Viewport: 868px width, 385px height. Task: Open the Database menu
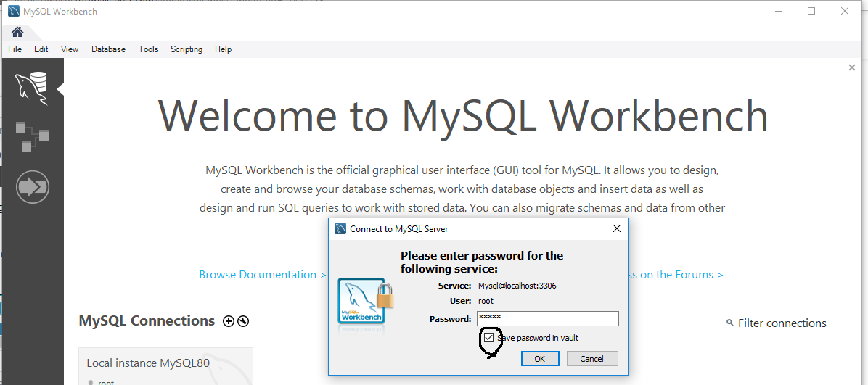(109, 49)
